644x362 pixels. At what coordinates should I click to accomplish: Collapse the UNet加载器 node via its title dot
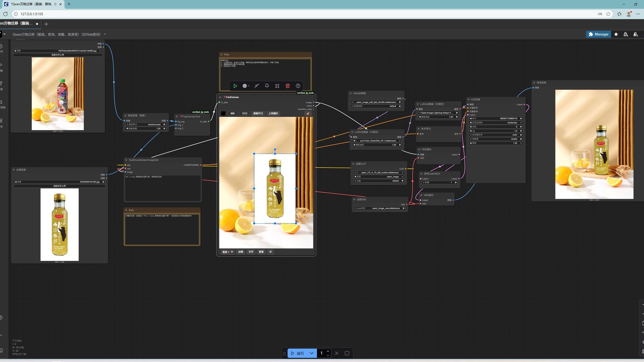(x=351, y=93)
